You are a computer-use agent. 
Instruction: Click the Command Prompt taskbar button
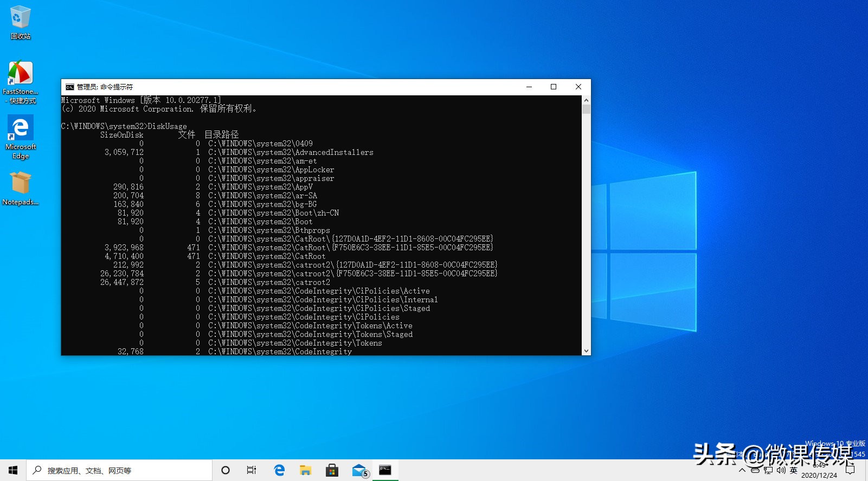point(385,470)
